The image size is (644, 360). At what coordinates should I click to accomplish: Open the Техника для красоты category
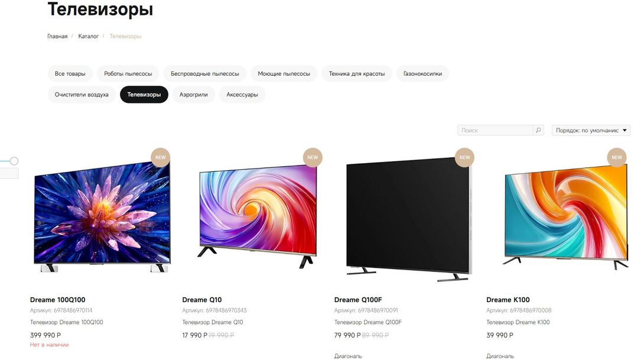pyautogui.click(x=356, y=73)
